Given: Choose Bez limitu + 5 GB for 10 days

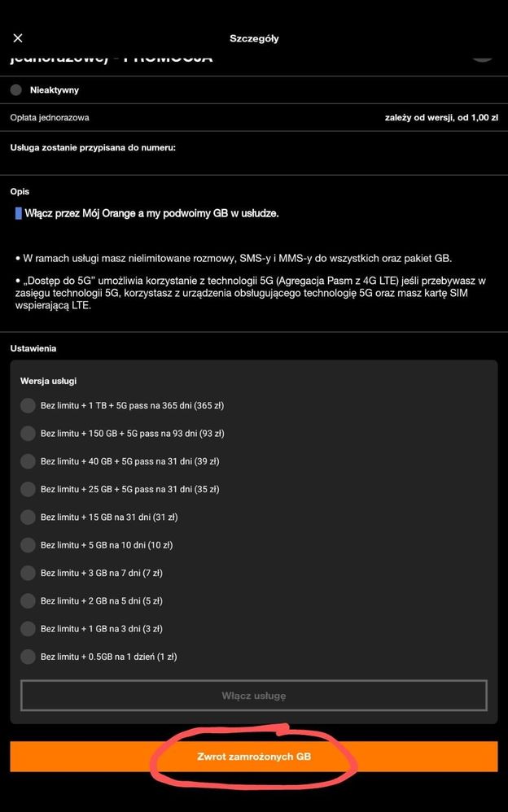Looking at the screenshot, I should tap(28, 545).
